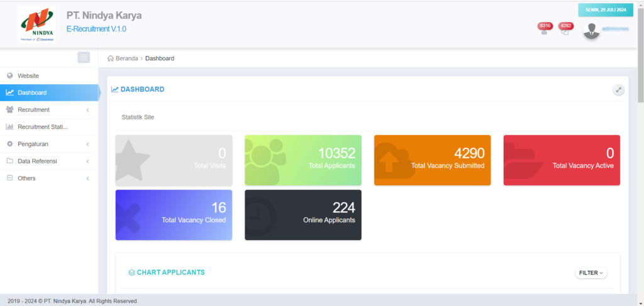
Task: Go to Beranda via breadcrumb link
Action: (126, 58)
